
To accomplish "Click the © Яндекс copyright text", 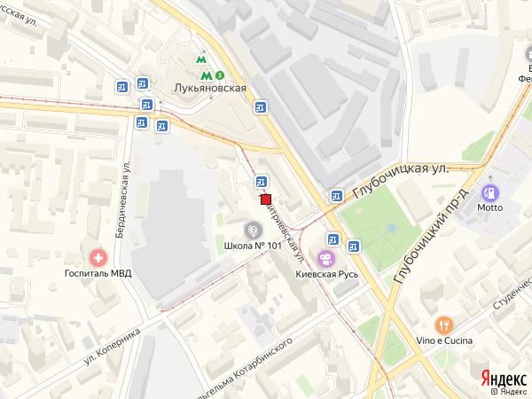I will pyautogui.click(x=510, y=392).
